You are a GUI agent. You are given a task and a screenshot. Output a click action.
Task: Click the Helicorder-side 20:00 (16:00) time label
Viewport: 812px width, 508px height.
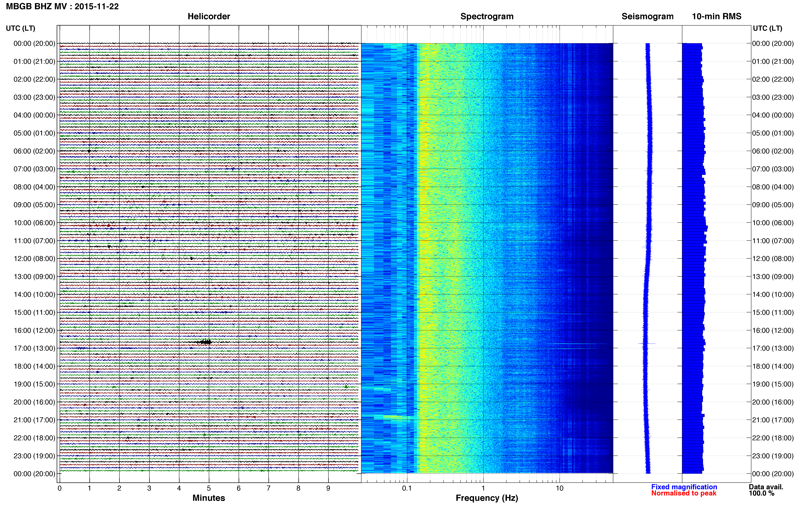[x=34, y=402]
